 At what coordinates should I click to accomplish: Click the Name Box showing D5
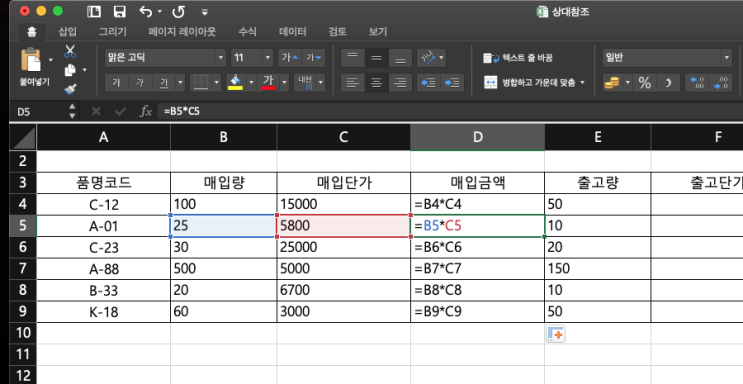[40, 111]
